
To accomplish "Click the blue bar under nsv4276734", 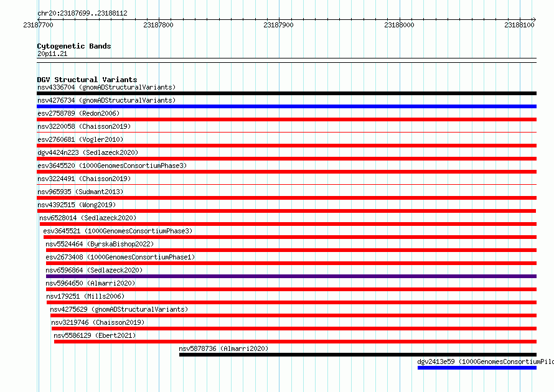I will pos(286,106).
